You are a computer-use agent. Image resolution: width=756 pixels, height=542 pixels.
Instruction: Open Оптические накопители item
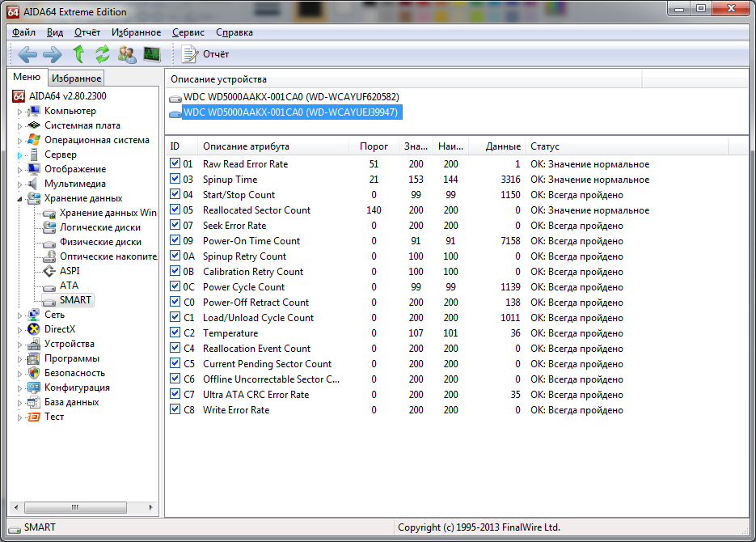(108, 256)
